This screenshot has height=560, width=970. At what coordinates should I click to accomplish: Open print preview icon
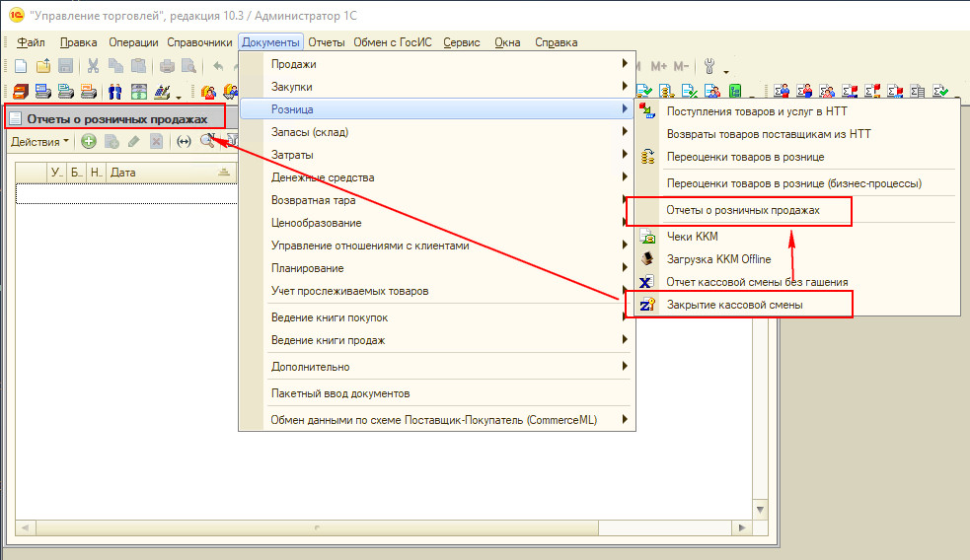tap(188, 66)
